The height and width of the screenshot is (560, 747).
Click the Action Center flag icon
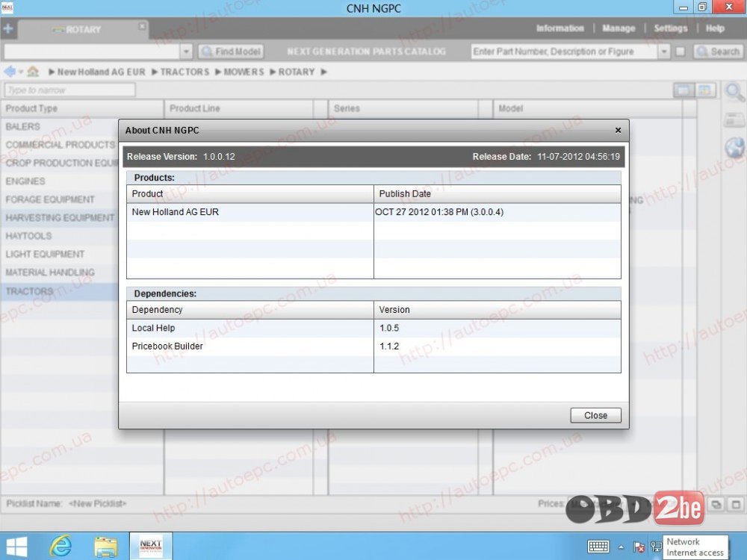(639, 547)
